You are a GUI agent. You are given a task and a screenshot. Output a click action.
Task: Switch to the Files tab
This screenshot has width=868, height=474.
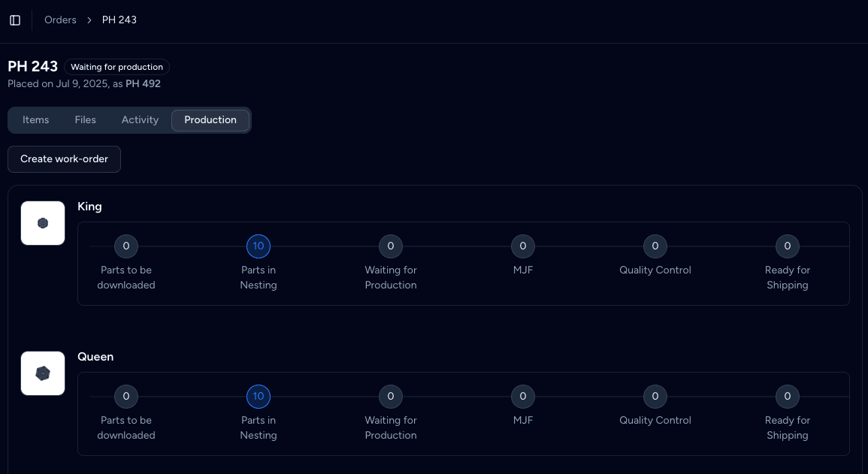(85, 119)
